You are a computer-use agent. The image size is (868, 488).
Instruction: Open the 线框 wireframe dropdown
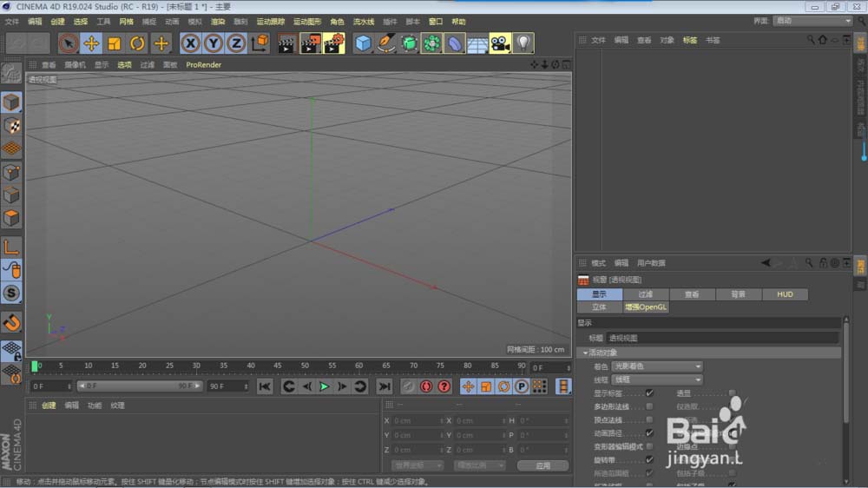click(x=657, y=379)
